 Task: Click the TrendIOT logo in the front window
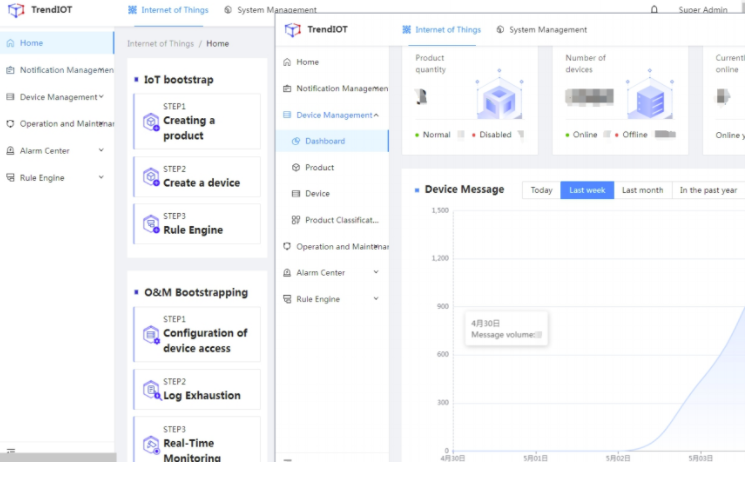(293, 30)
